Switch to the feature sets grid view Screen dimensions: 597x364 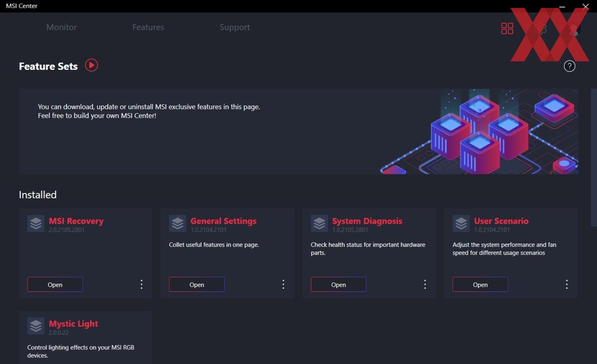[507, 29]
